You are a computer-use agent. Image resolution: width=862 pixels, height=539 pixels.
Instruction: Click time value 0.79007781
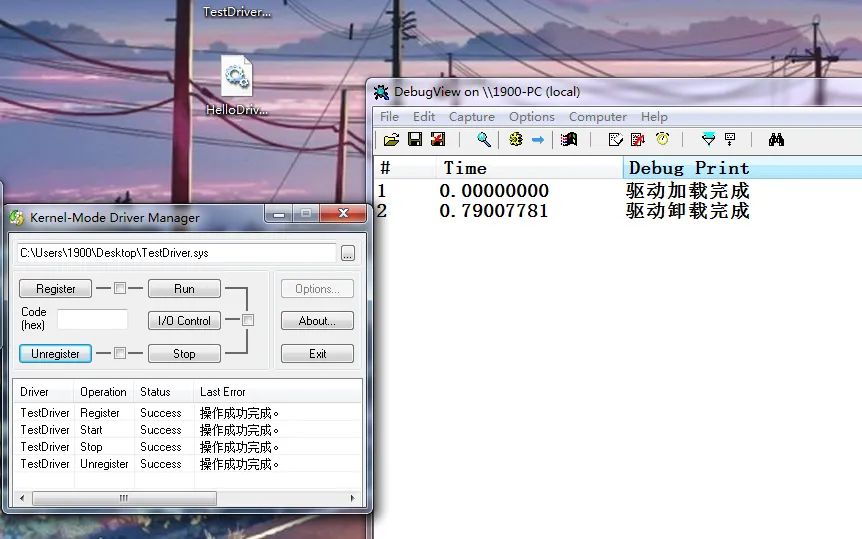pos(494,211)
